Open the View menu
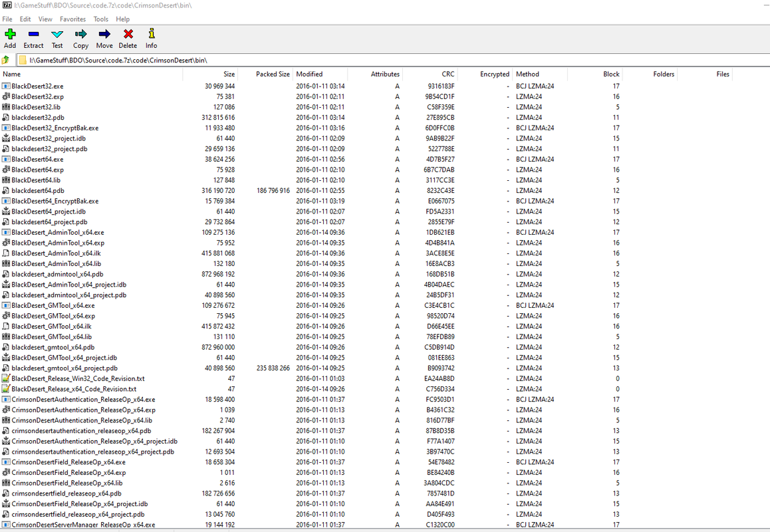The height and width of the screenshot is (532, 770). click(x=45, y=19)
